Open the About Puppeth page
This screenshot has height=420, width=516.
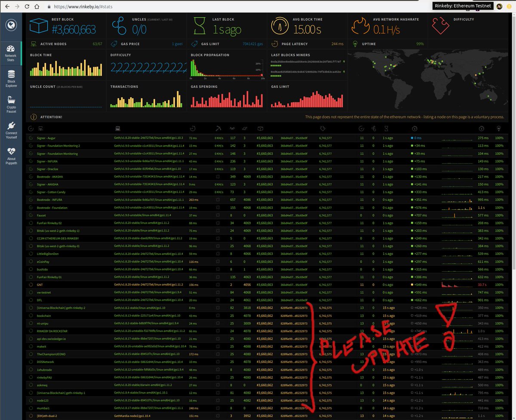click(11, 156)
